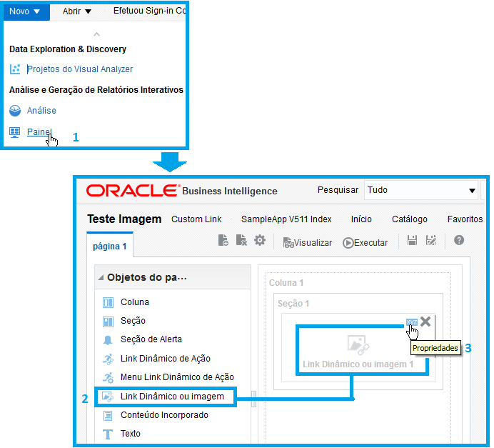Click the Seção de Alerta bell icon
This screenshot has height=448, width=494.
[x=108, y=340]
